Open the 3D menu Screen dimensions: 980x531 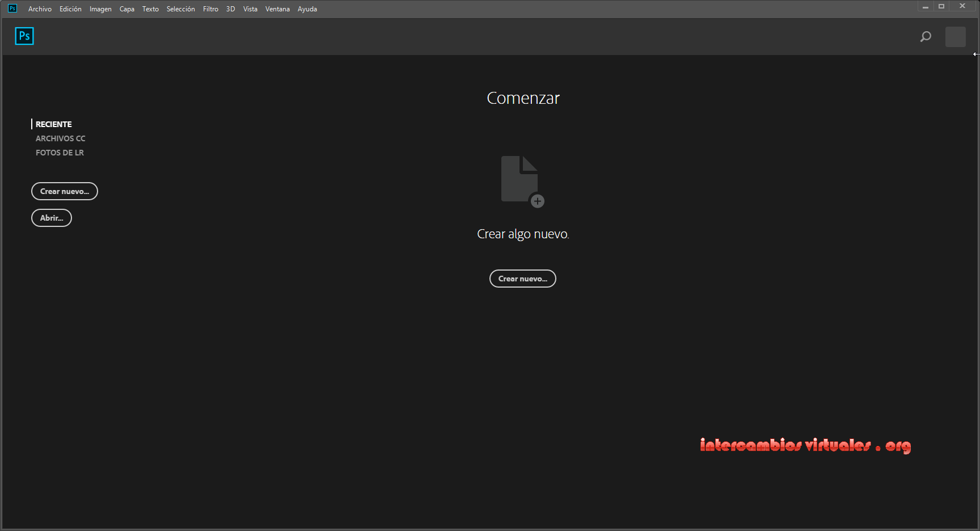(x=230, y=9)
